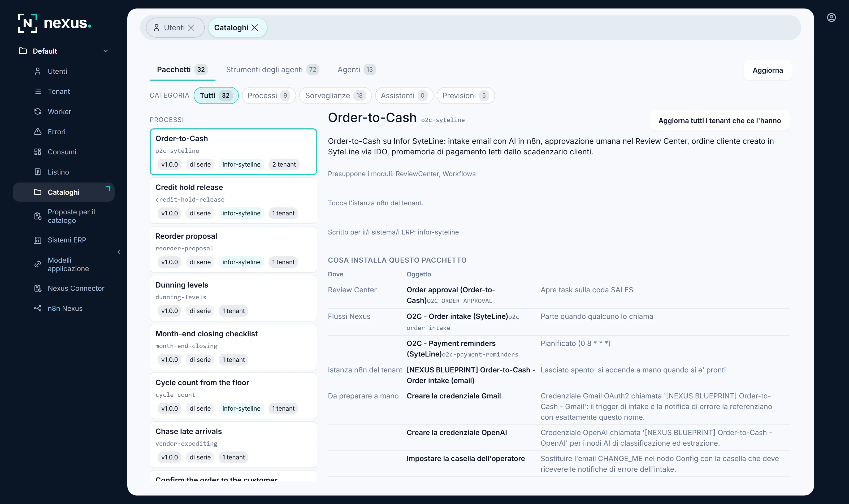Click the person icon in Utenti chip
This screenshot has height=504, width=849.
click(157, 28)
